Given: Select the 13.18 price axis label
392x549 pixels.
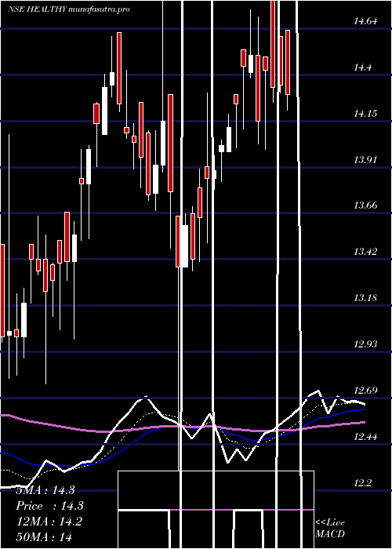Looking at the screenshot, I should [x=365, y=297].
